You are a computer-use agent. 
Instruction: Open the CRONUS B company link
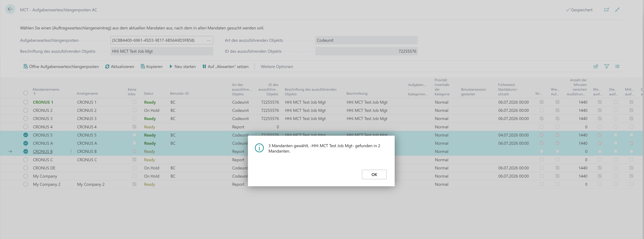[43, 151]
